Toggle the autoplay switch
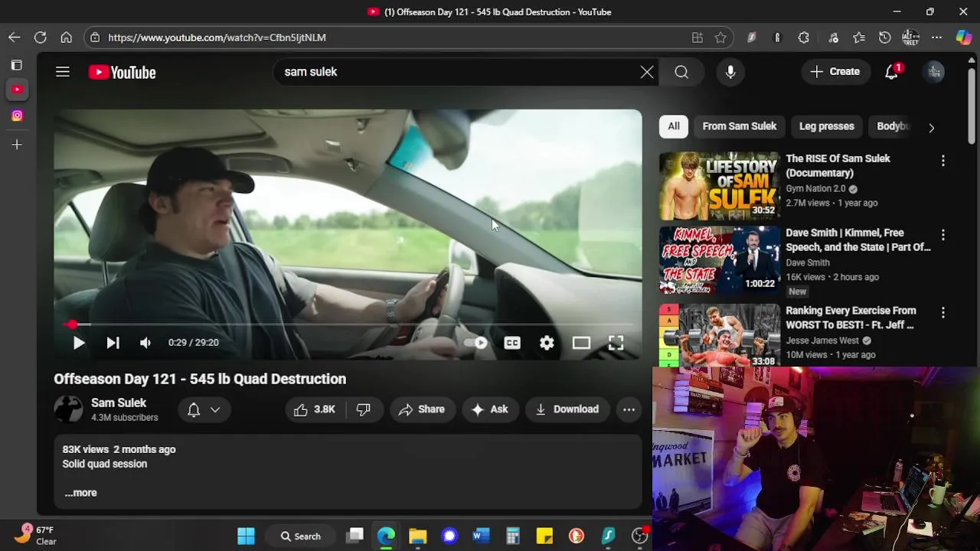Image resolution: width=980 pixels, height=551 pixels. point(476,343)
